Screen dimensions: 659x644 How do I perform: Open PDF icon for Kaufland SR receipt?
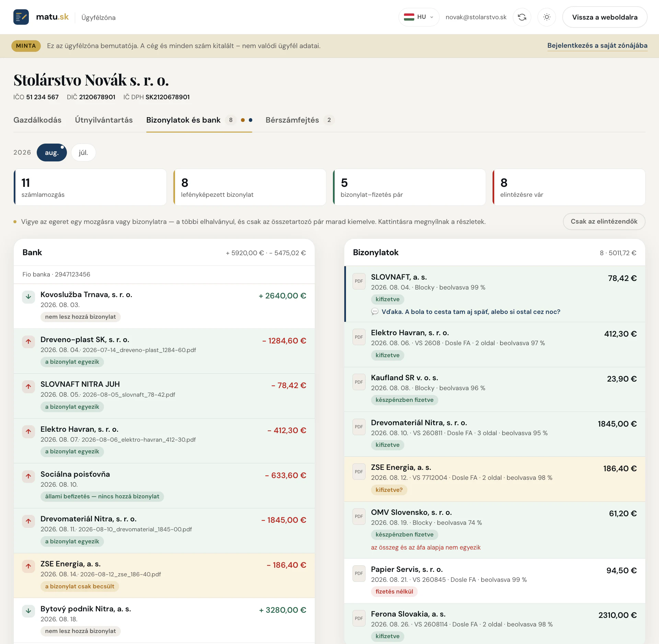pos(359,382)
